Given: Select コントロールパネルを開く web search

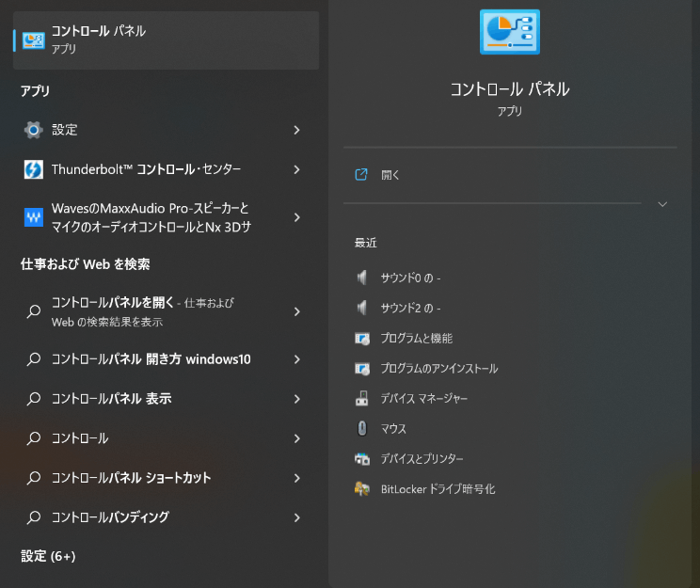Looking at the screenshot, I should click(x=167, y=311).
